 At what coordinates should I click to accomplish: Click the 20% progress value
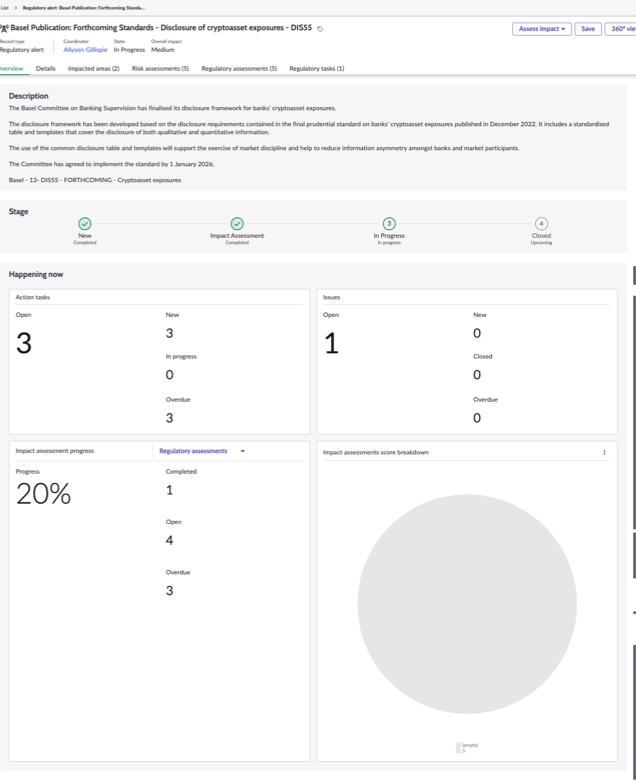pyautogui.click(x=43, y=494)
